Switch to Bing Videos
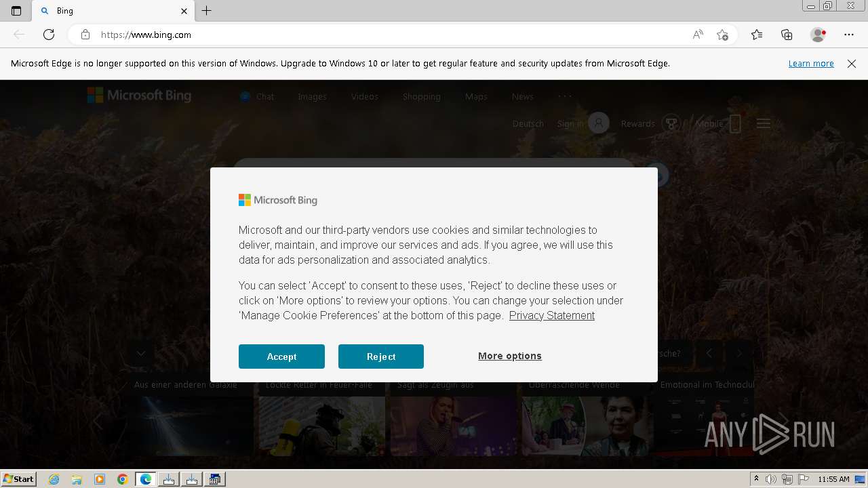868x488 pixels. click(365, 96)
